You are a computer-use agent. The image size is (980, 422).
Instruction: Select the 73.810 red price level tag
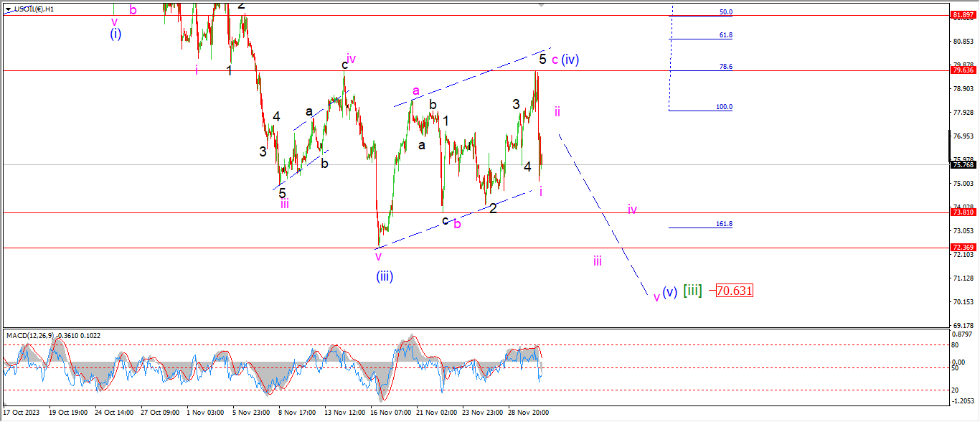[962, 212]
